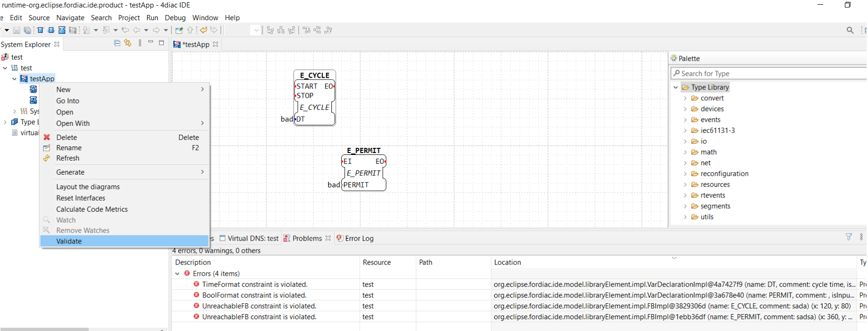Expand the events folder in Palette

(685, 120)
